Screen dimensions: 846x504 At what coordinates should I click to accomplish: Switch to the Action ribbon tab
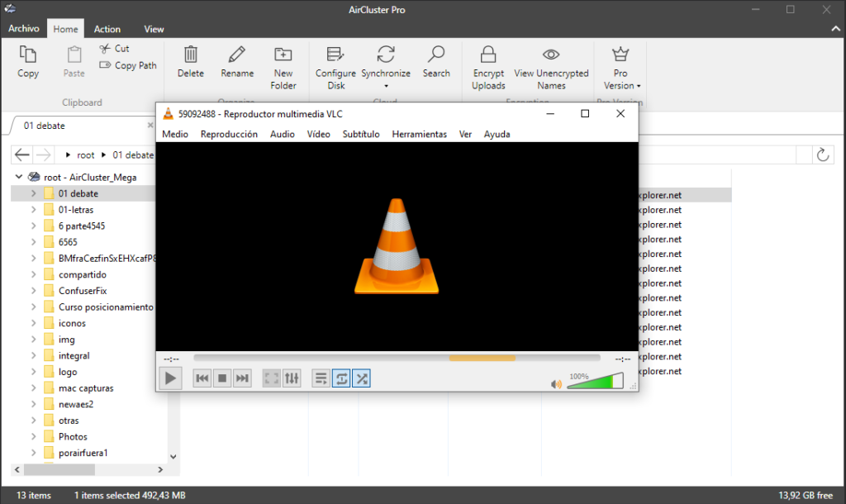tap(107, 29)
